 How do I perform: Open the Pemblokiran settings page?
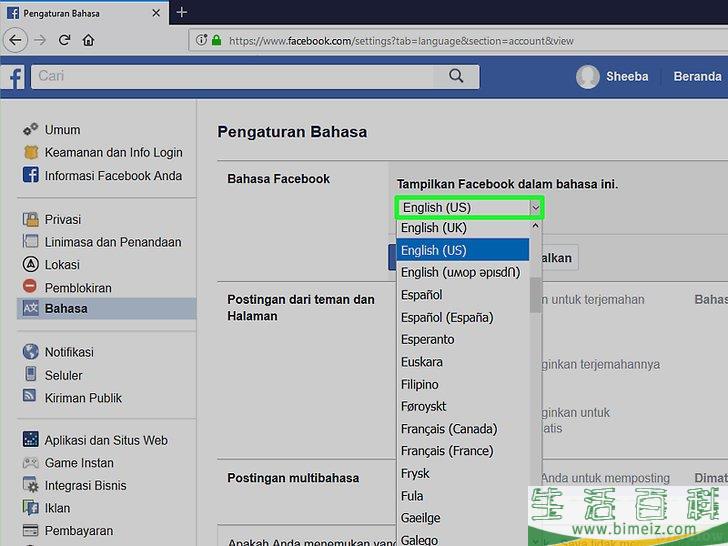[x=78, y=288]
